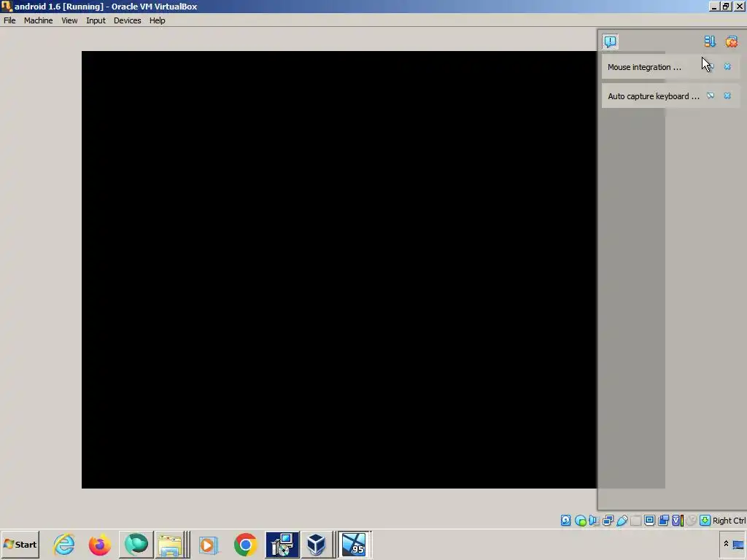Image resolution: width=747 pixels, height=560 pixels.
Task: Toggle the Notification Center speech-bubble icon
Action: (611, 42)
